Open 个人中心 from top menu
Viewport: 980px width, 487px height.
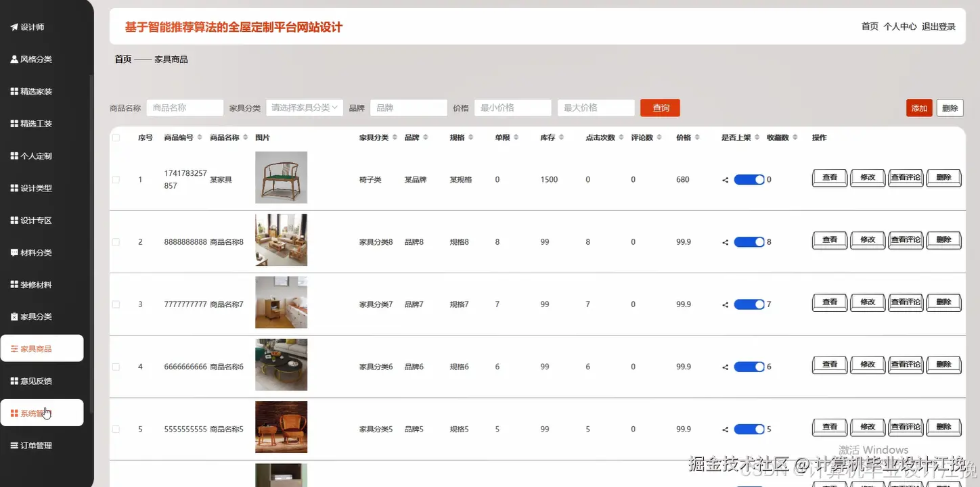[899, 26]
